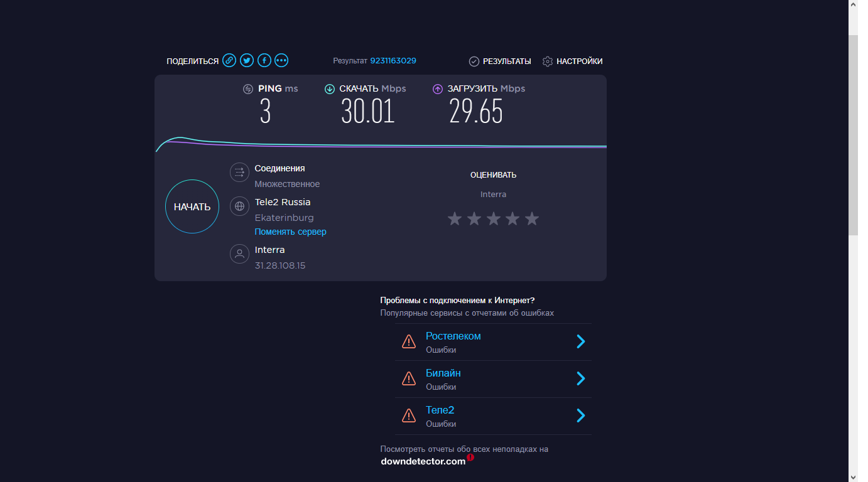Click the Множественное connection type text
This screenshot has height=482, width=868.
click(287, 184)
